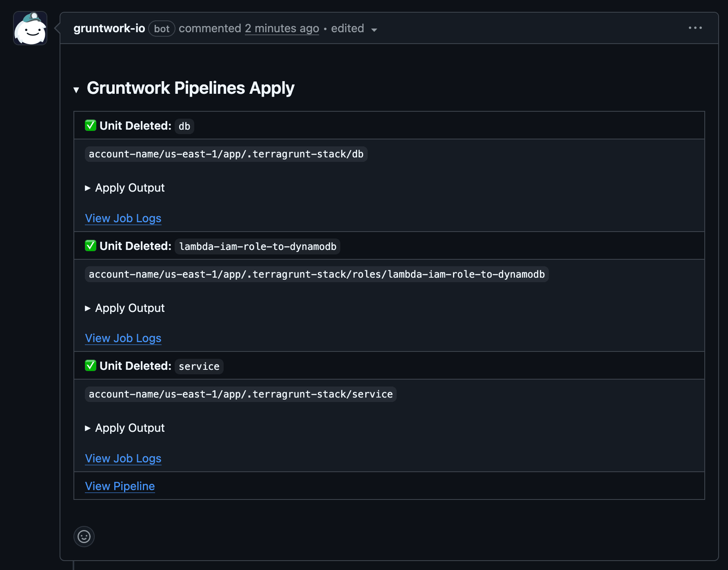Image resolution: width=728 pixels, height=570 pixels.
Task: Click the 'Gruntwork Pipelines Apply' heading text
Action: 191,88
